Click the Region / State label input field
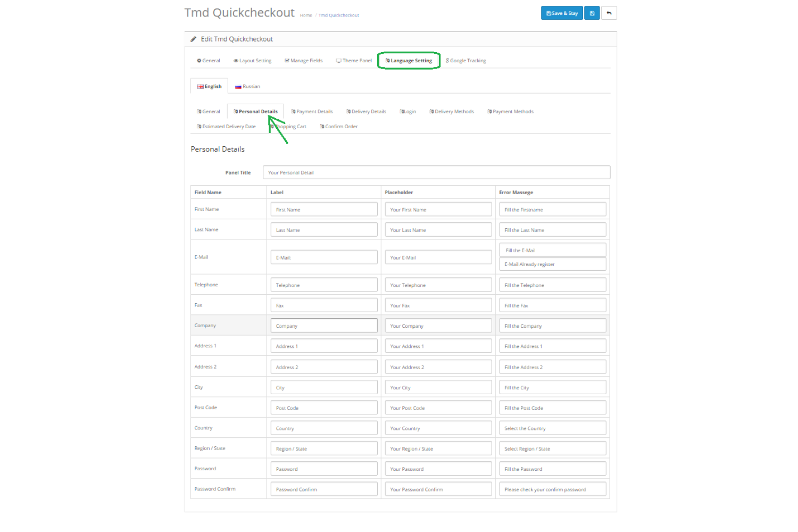Screen dimensions: 798x532 click(x=324, y=448)
